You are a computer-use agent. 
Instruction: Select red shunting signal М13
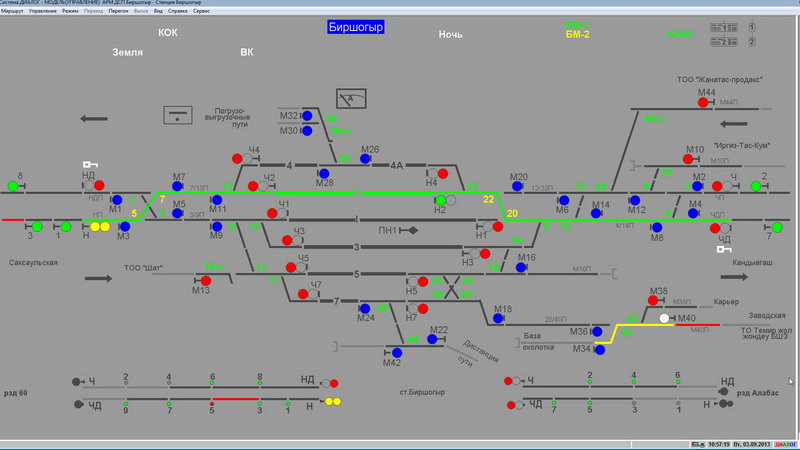[x=206, y=281]
